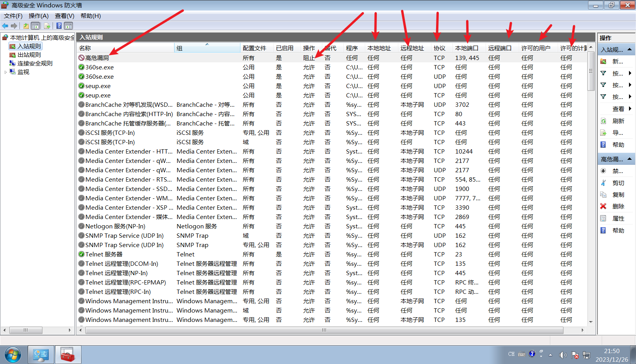This screenshot has height=364, width=636.
Task: Sort by the 组 column header
Action: (207, 48)
